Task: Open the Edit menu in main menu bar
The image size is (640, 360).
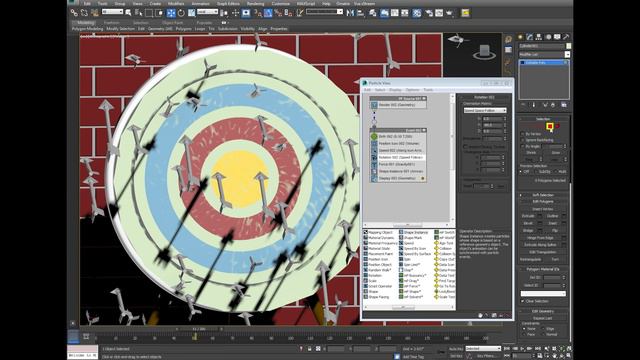Action: point(87,4)
